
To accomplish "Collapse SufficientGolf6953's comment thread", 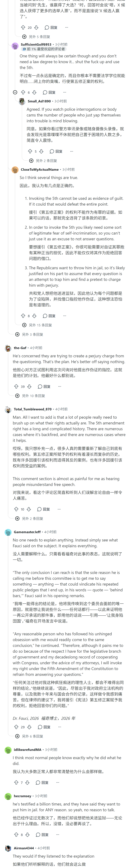I will coord(15,92).
